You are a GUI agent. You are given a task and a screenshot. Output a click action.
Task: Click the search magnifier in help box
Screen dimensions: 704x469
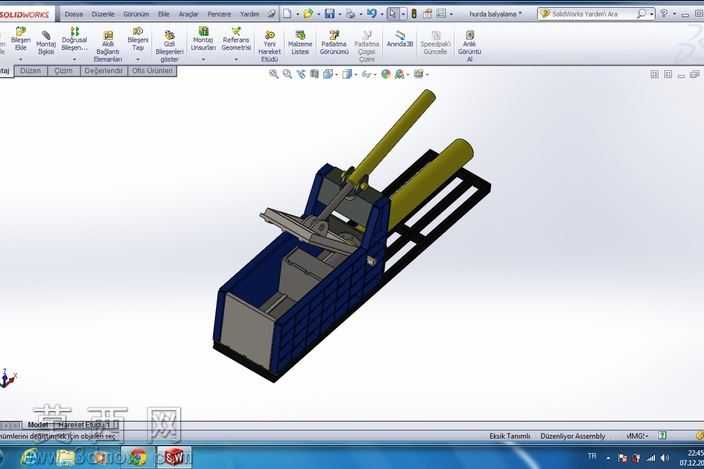[x=642, y=14]
